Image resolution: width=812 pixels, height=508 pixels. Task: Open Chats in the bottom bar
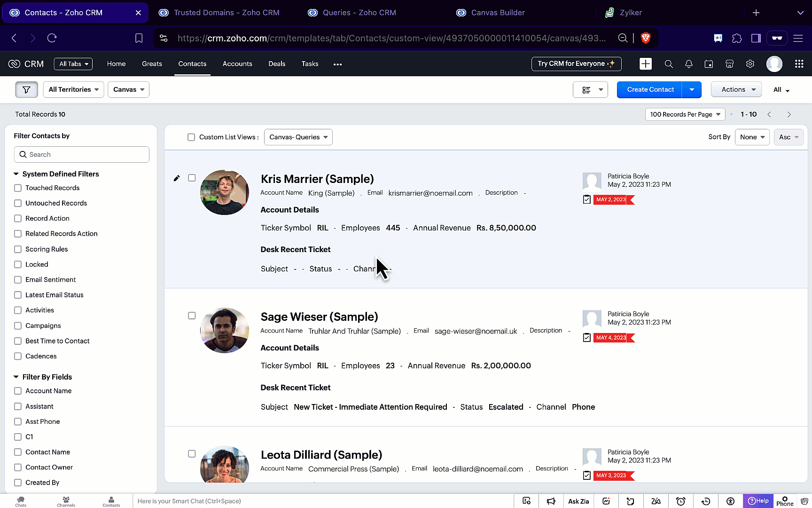21,501
